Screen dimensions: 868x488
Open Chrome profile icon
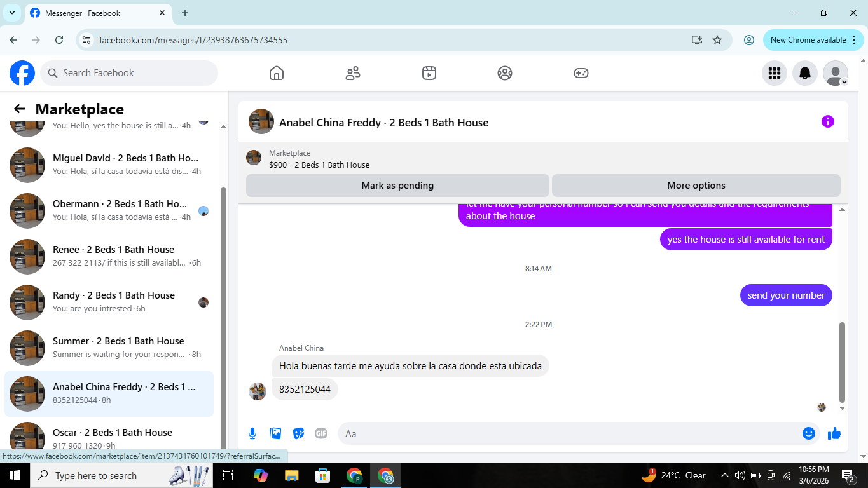pos(749,40)
